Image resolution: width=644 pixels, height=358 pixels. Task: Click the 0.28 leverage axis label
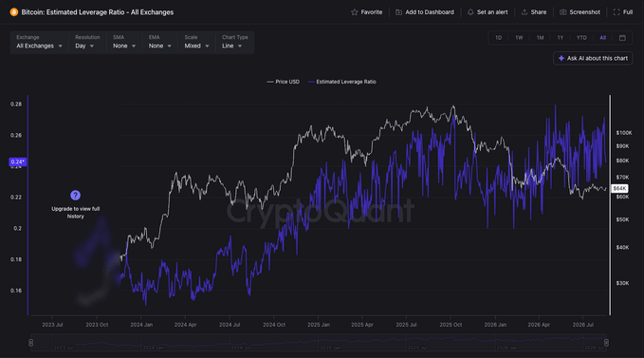coord(16,104)
